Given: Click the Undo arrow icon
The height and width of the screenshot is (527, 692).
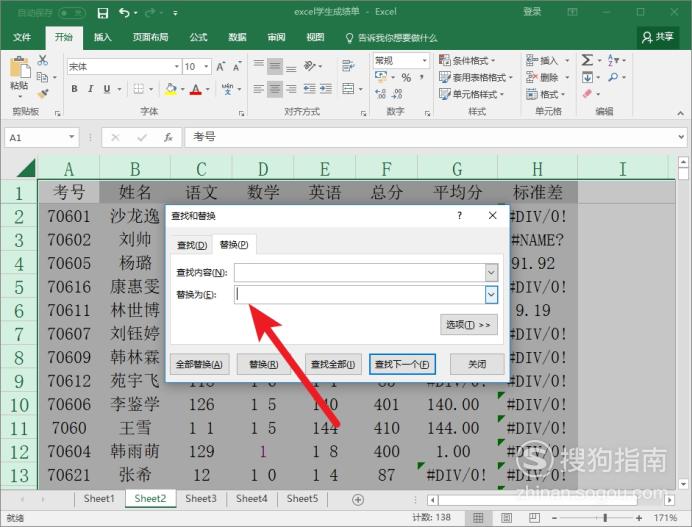Looking at the screenshot, I should pos(124,13).
